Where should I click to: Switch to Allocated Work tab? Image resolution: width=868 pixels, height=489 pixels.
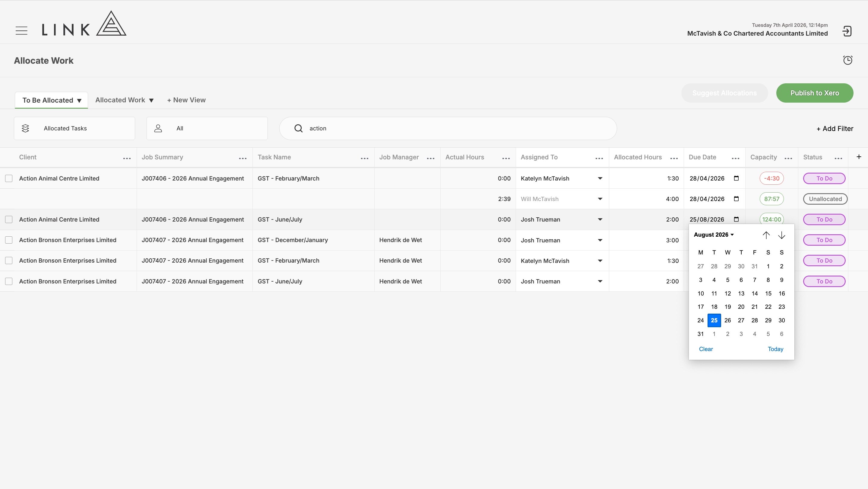(x=124, y=100)
